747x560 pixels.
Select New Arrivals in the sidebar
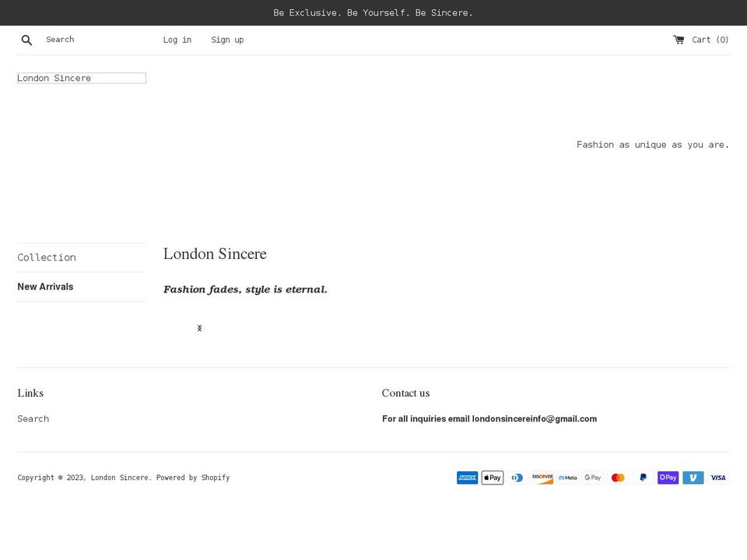(45, 286)
